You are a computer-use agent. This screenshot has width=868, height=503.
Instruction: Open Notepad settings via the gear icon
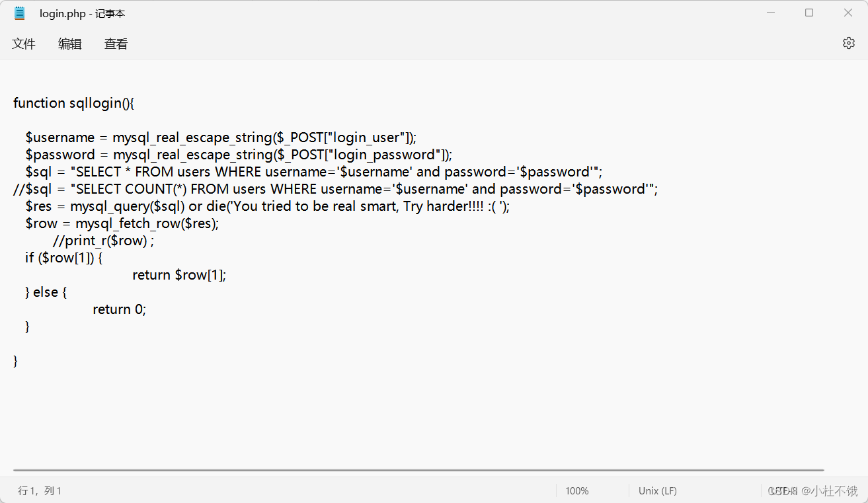[x=849, y=42]
